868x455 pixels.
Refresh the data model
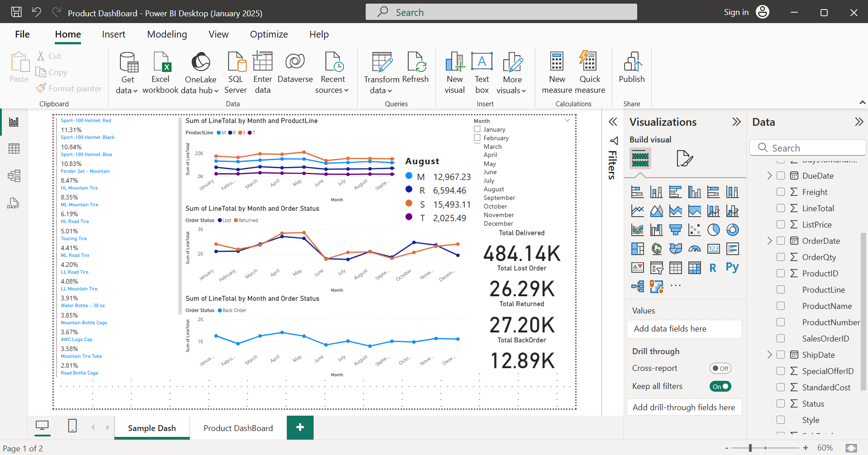point(415,68)
